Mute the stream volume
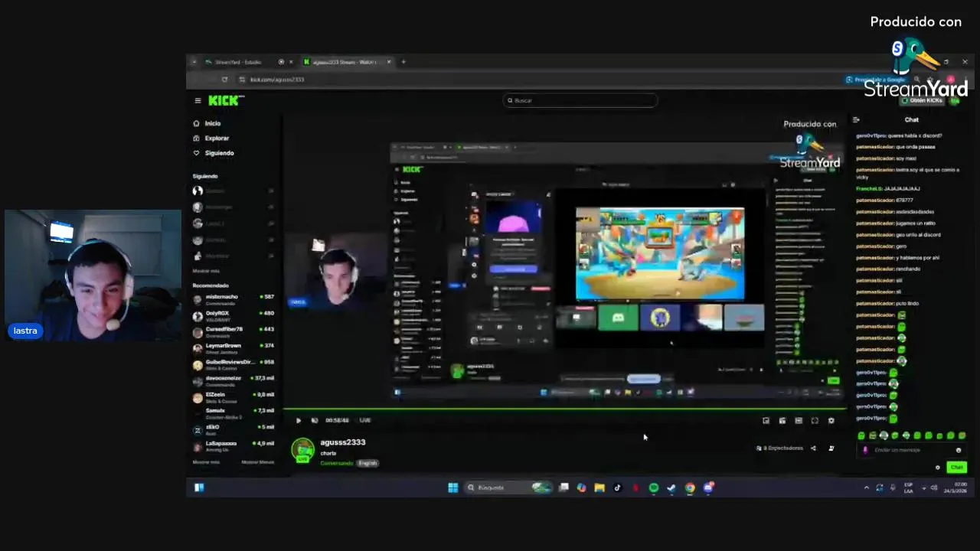This screenshot has width=980, height=551. tap(313, 420)
